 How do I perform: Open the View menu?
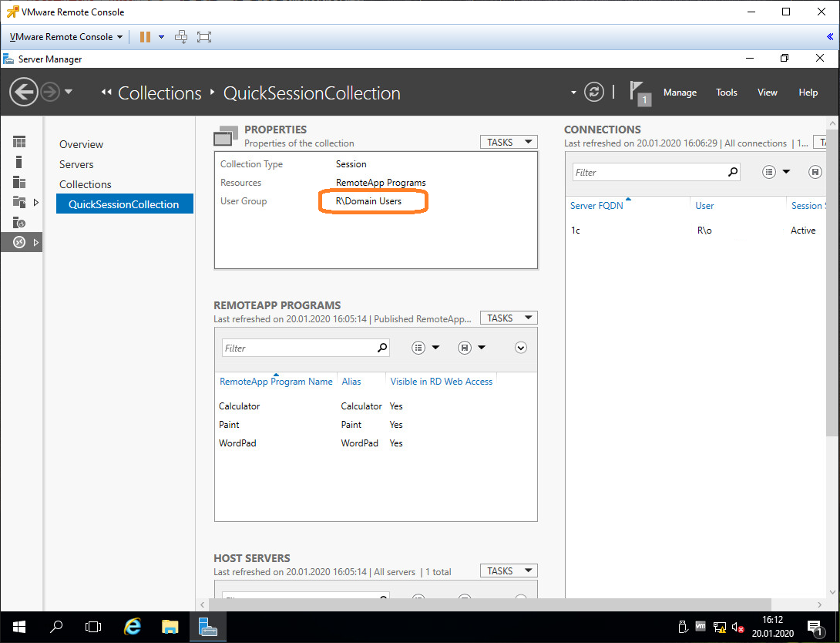[x=767, y=93]
